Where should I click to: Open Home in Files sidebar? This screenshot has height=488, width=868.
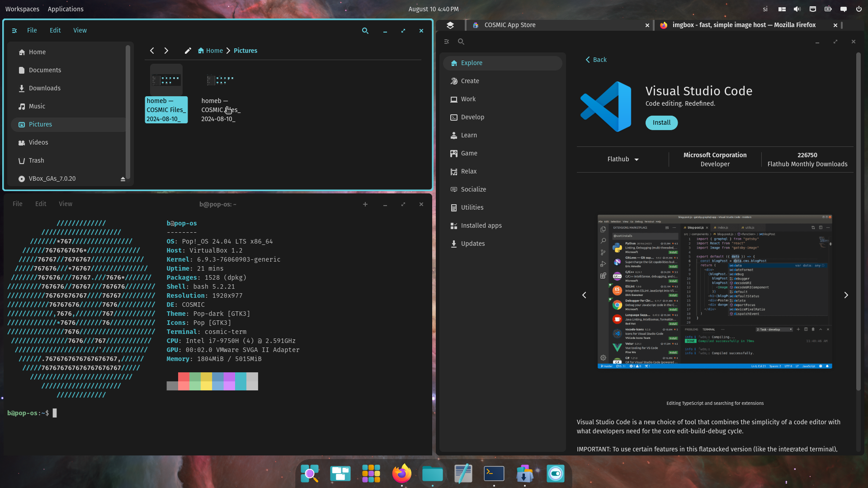tap(68, 52)
